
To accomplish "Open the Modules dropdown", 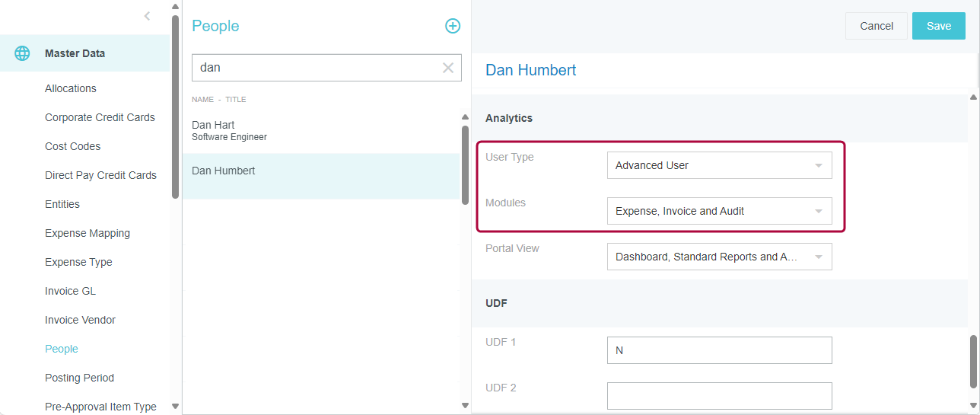I will pos(719,211).
